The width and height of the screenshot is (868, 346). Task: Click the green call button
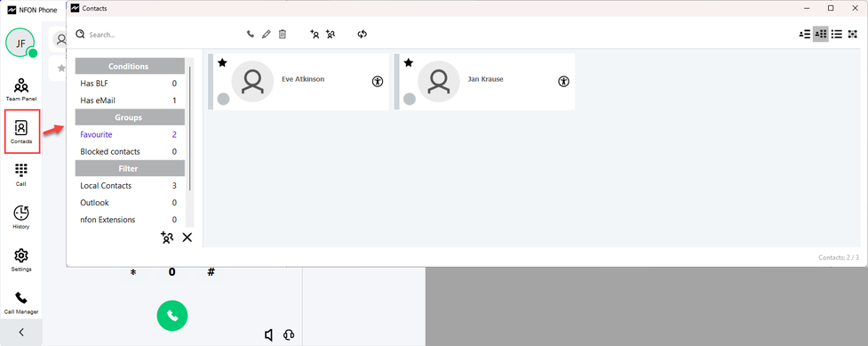tap(172, 316)
